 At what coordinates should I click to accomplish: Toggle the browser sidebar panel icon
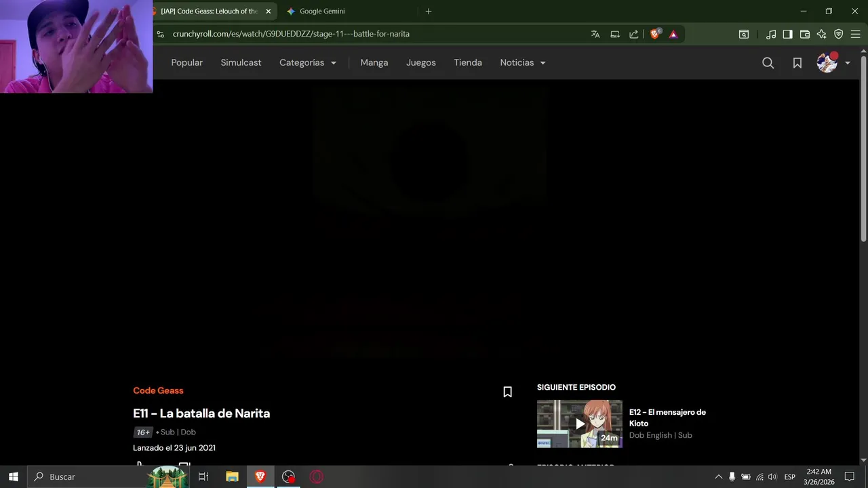click(x=787, y=34)
